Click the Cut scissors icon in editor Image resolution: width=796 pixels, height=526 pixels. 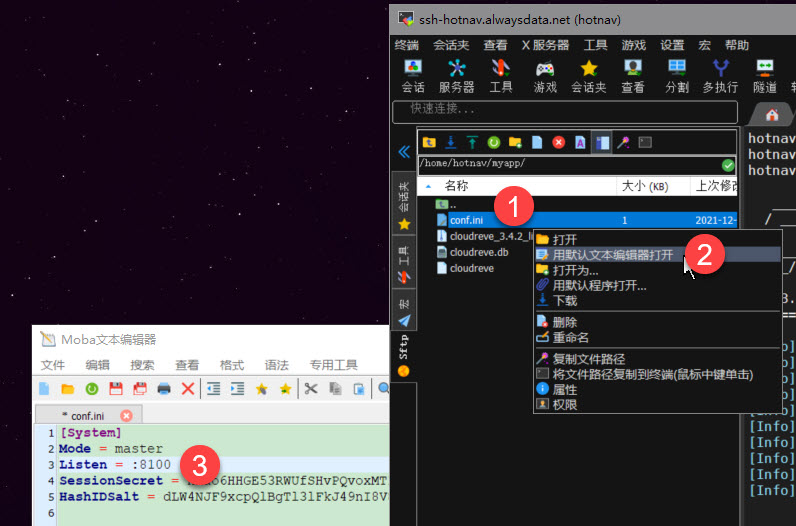pos(311,389)
